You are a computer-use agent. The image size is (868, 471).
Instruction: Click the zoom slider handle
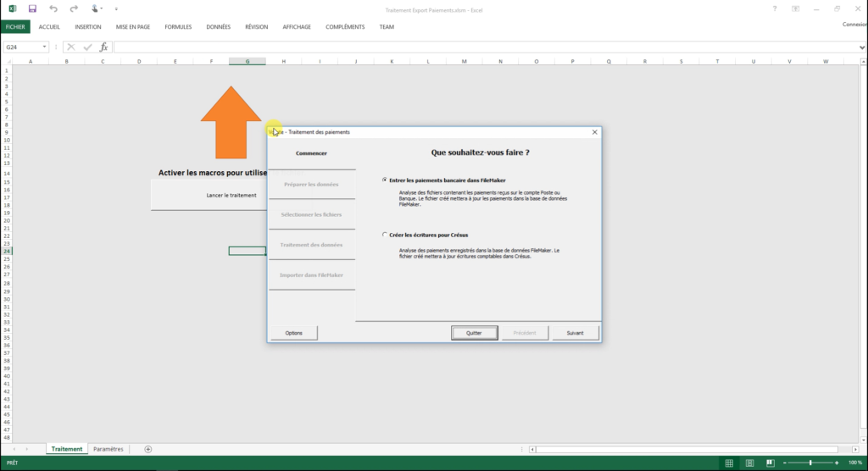810,463
